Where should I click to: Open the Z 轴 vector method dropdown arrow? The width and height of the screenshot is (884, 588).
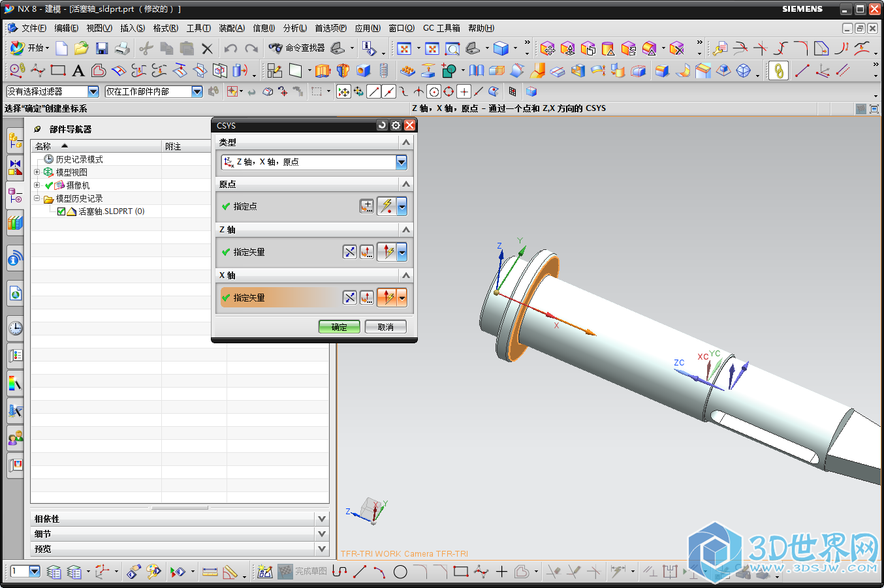pyautogui.click(x=402, y=252)
